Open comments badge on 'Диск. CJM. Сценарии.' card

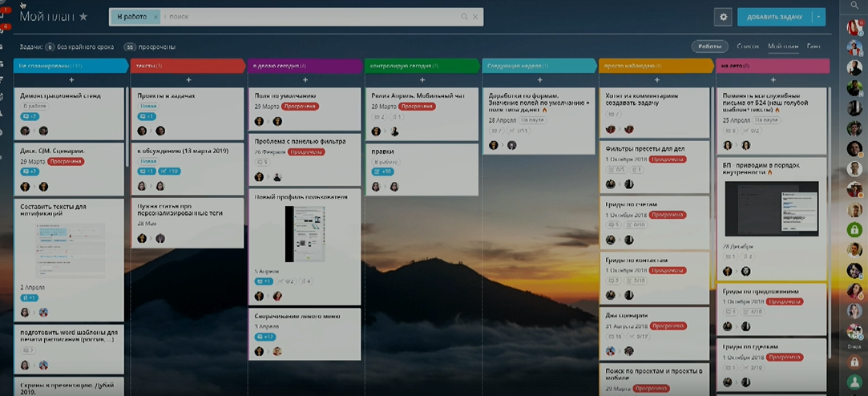click(x=30, y=172)
